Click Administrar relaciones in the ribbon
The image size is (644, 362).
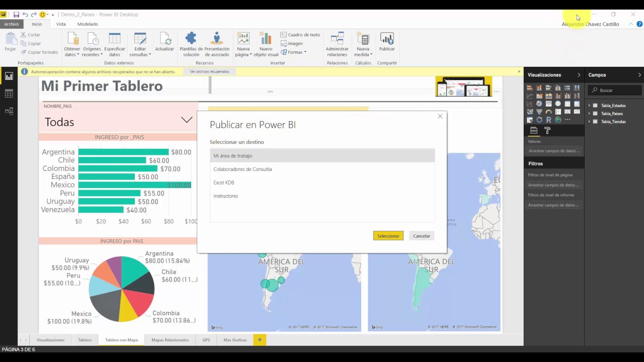click(x=337, y=44)
